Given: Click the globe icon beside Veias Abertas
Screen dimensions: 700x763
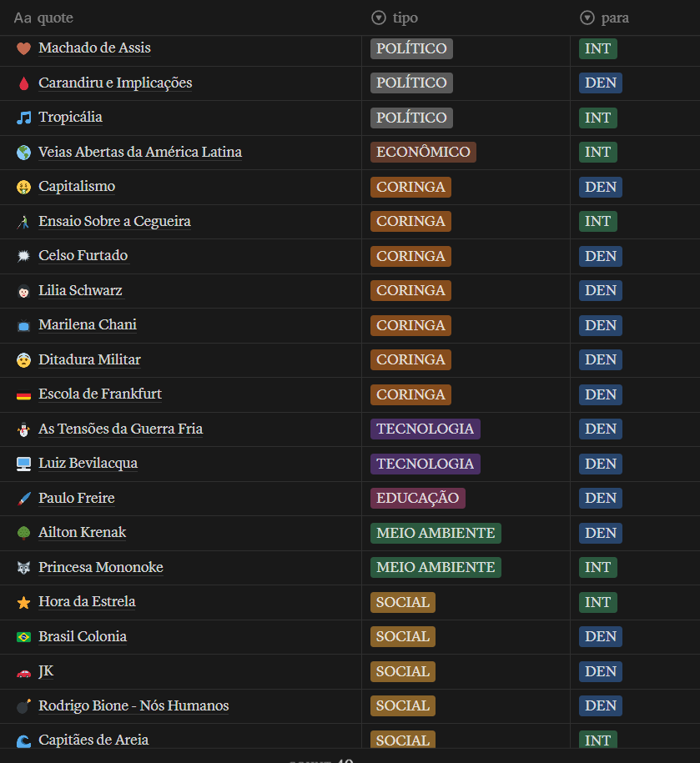Looking at the screenshot, I should (23, 153).
